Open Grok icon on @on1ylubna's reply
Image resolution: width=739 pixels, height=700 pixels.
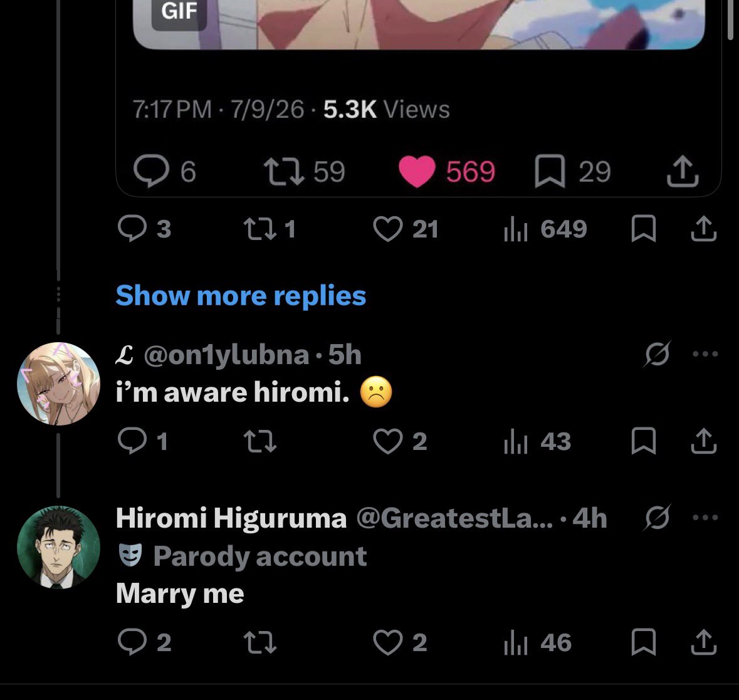(657, 354)
